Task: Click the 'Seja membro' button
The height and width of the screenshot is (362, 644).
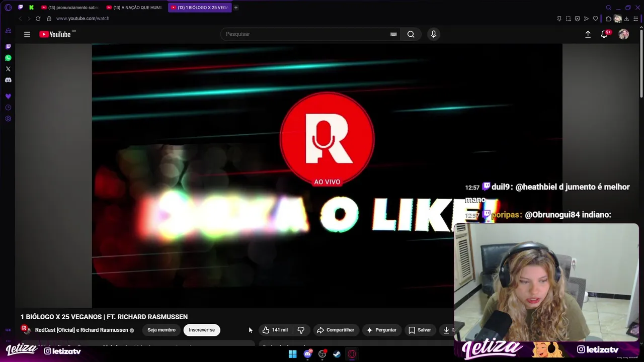Action: click(162, 330)
